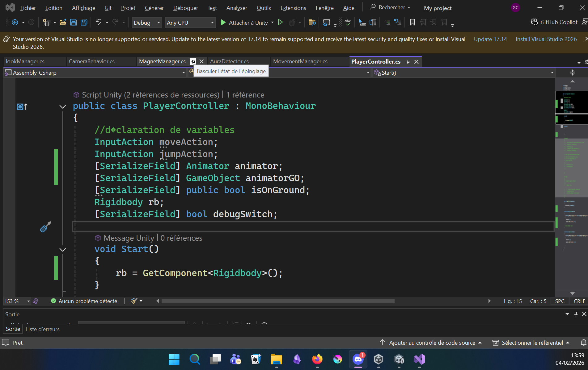
Task: Click the Open File folder icon
Action: (63, 23)
